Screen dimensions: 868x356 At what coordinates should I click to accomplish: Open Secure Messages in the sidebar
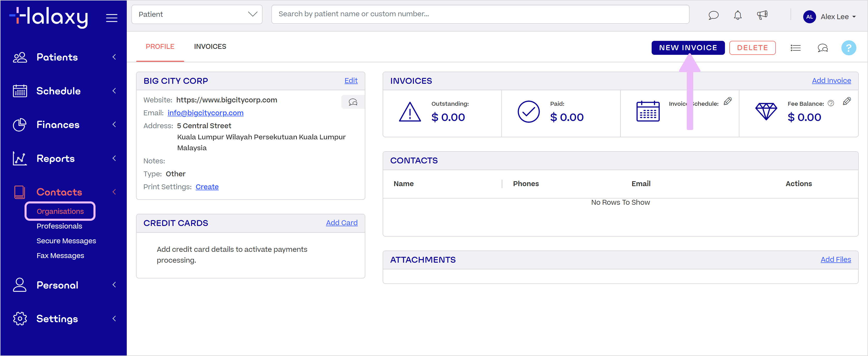[66, 241]
